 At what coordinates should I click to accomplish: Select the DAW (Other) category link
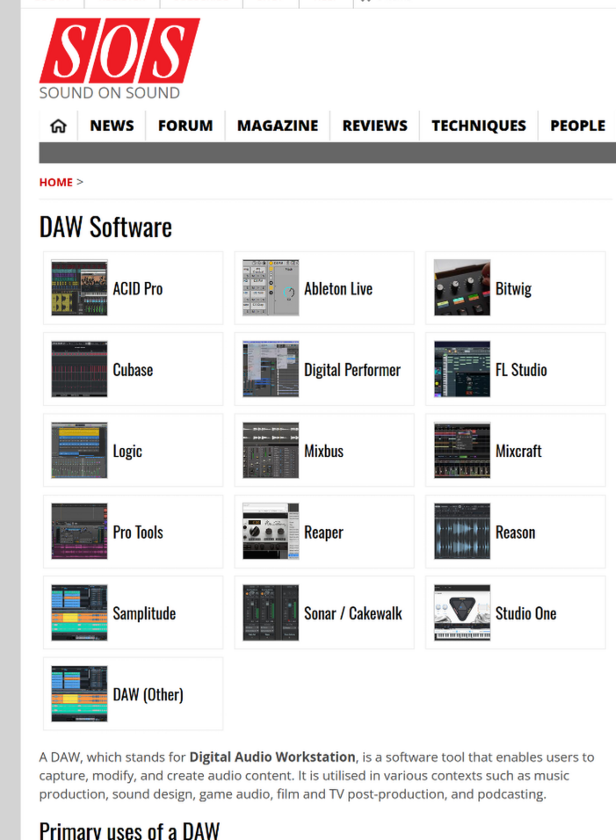tap(148, 695)
